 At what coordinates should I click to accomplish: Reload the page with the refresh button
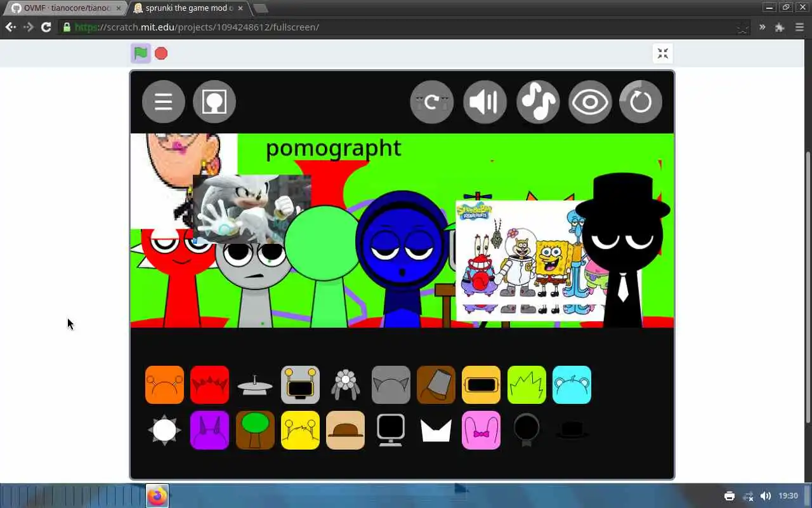(x=46, y=27)
